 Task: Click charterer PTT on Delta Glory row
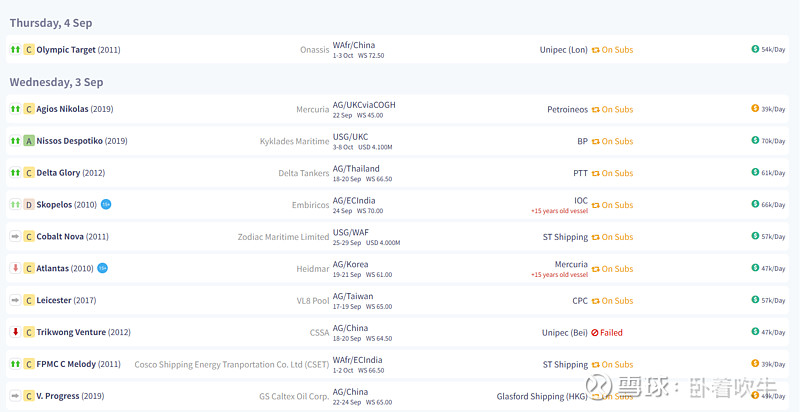tap(580, 173)
